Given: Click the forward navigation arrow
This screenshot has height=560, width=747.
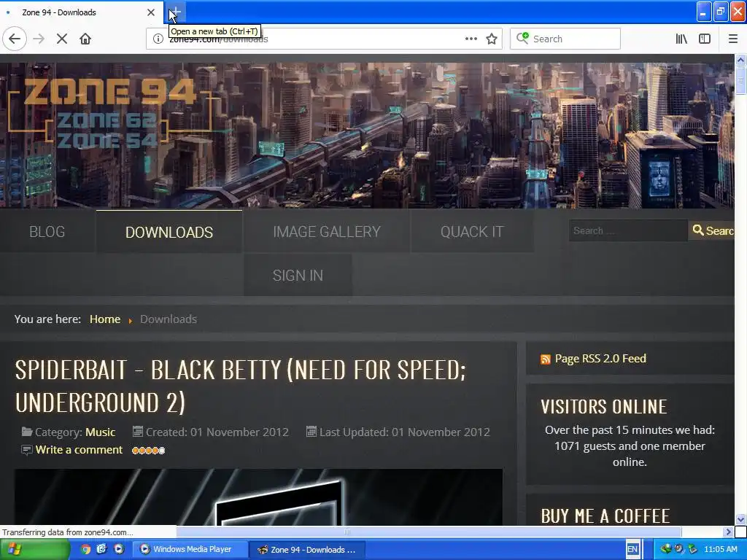Looking at the screenshot, I should click(39, 39).
